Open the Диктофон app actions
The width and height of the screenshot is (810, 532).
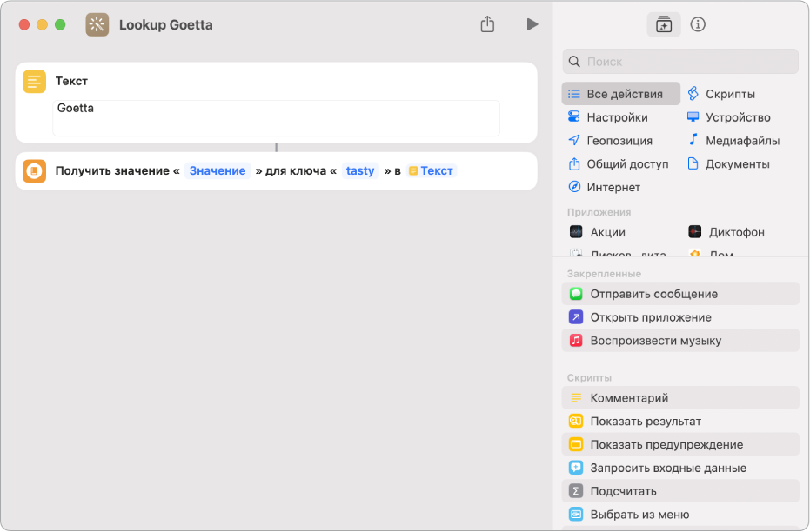click(x=726, y=232)
